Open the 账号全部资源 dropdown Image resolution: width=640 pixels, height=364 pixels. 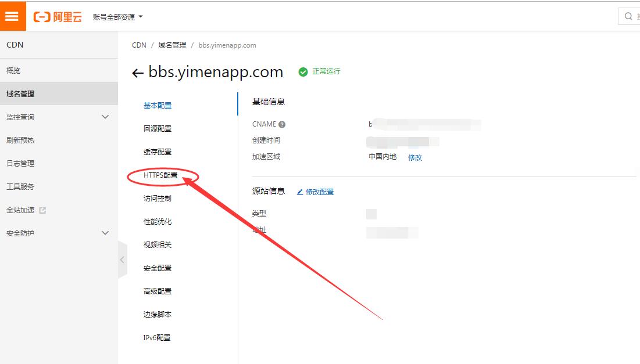(x=117, y=17)
